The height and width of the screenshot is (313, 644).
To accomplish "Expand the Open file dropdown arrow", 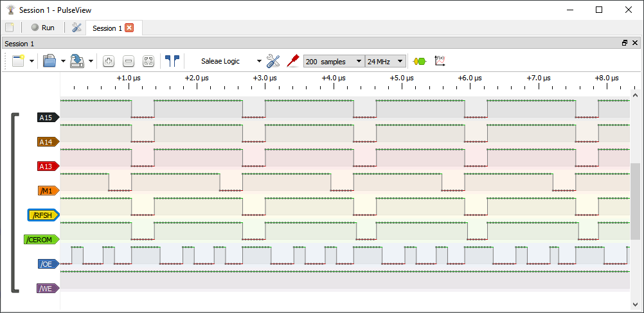I will click(63, 61).
